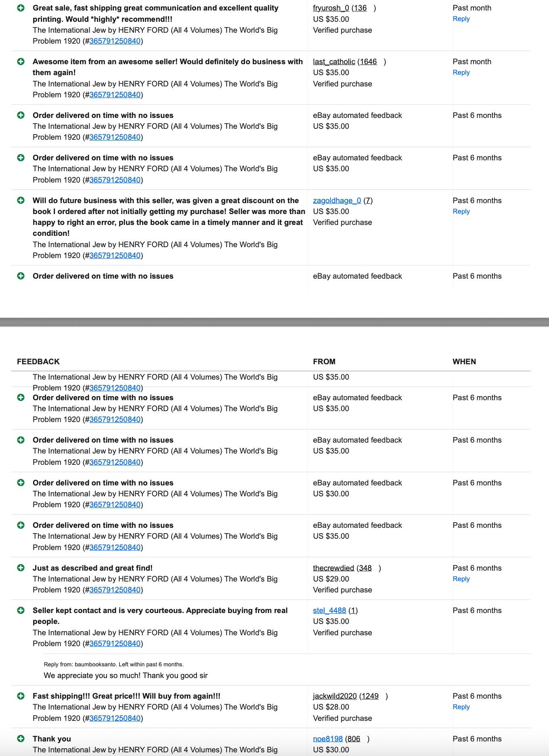
Task: Open stel_4488 buyer profile
Action: 329,611
